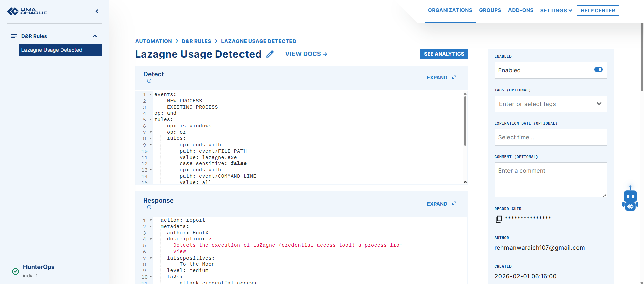Click the 'path: event/COMMAND_LINE' code line
The image size is (644, 284).
(218, 176)
